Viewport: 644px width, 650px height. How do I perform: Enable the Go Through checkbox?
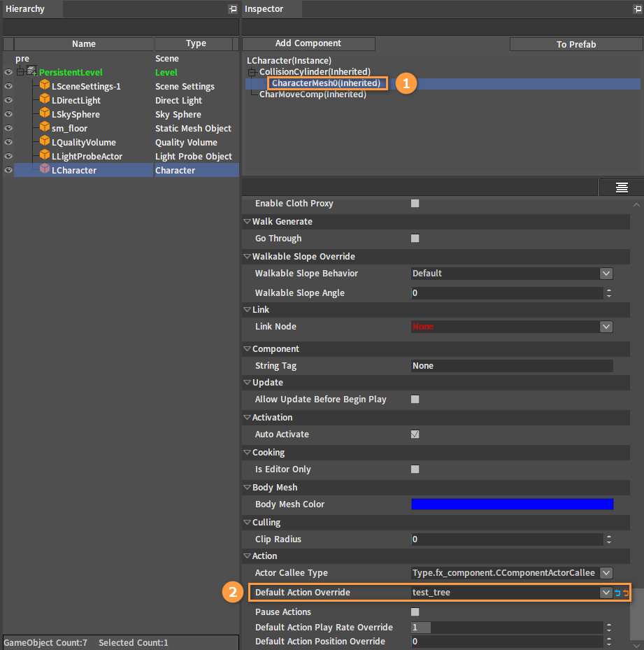pos(415,239)
